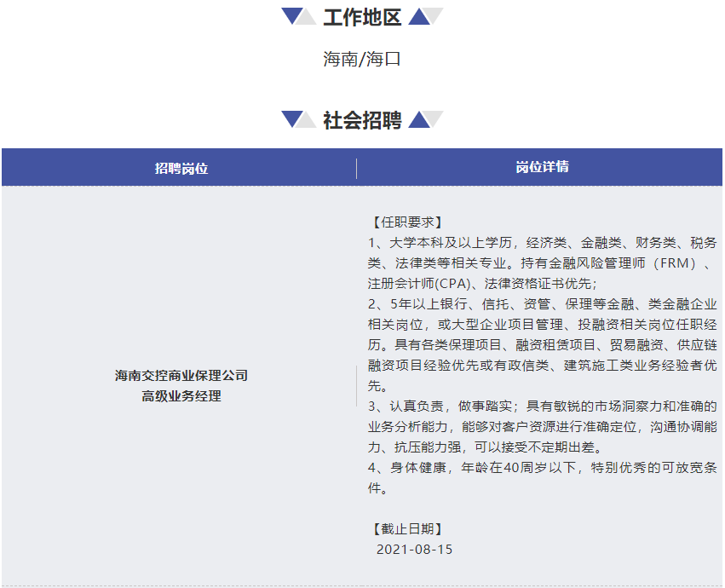Screen dimensions: 725x588
Task: Click line 注册会计师(CPA)、法律资格证书优先
Action: click(483, 283)
